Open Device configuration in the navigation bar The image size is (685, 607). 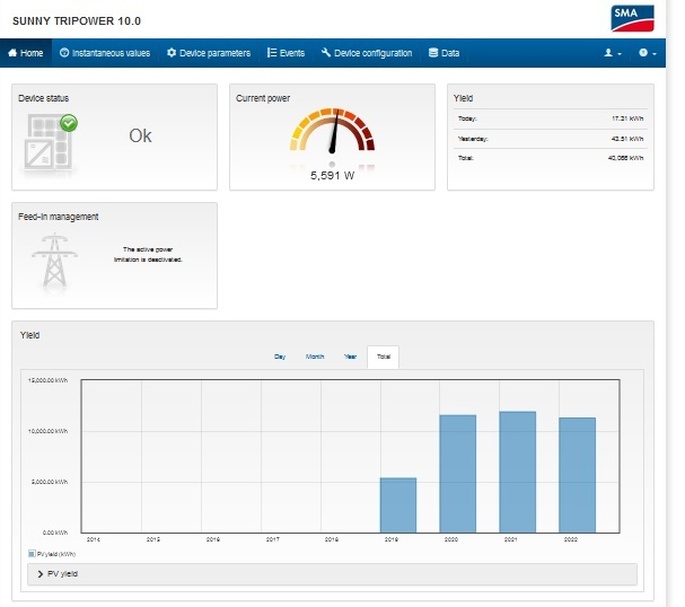367,53
